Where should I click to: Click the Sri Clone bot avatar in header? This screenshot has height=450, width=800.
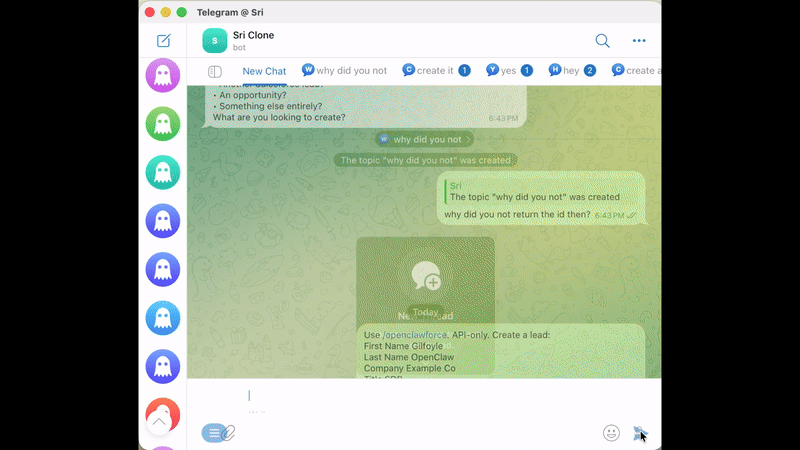pyautogui.click(x=215, y=41)
